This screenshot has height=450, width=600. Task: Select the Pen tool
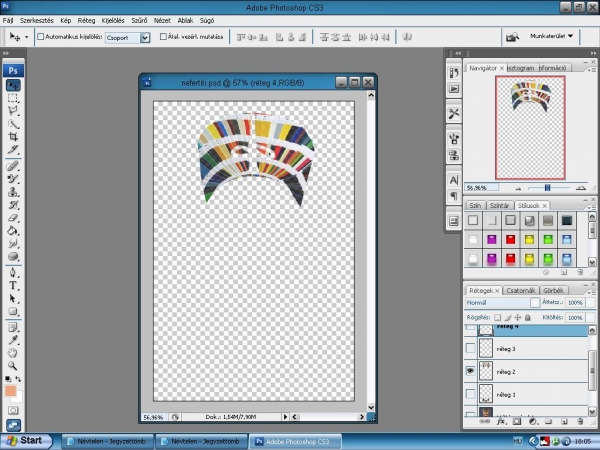[13, 272]
